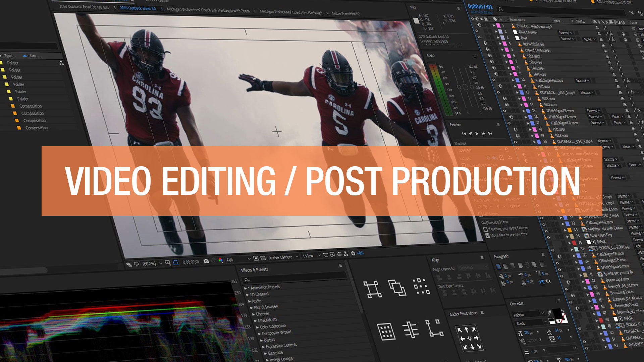This screenshot has width=644, height=362.
Task: Hide layer 10 17MichiganFB.mov with eye toggle
Action: [x=494, y=80]
